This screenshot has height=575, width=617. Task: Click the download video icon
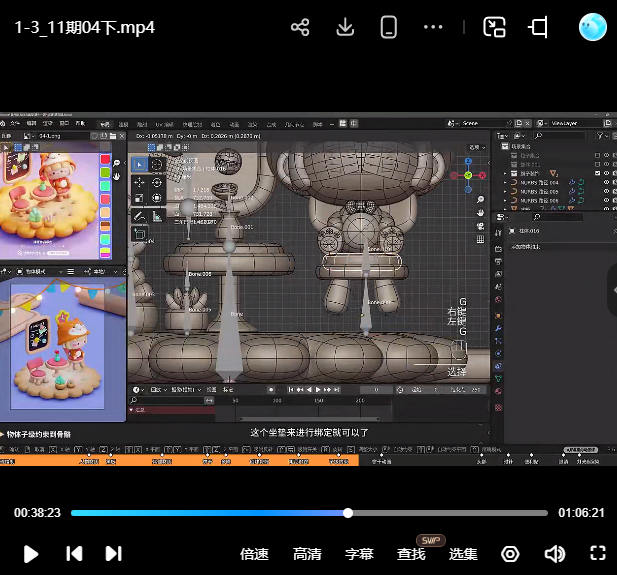click(x=345, y=27)
